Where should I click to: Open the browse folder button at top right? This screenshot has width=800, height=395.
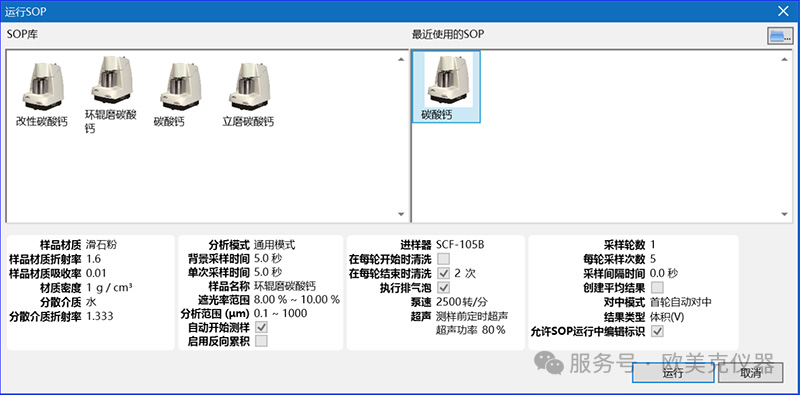pyautogui.click(x=780, y=36)
